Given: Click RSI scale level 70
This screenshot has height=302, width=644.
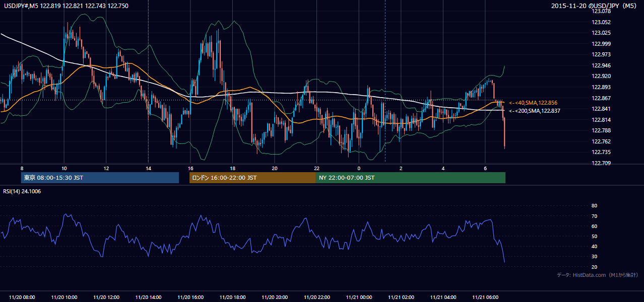Looking at the screenshot, I should click(594, 216).
